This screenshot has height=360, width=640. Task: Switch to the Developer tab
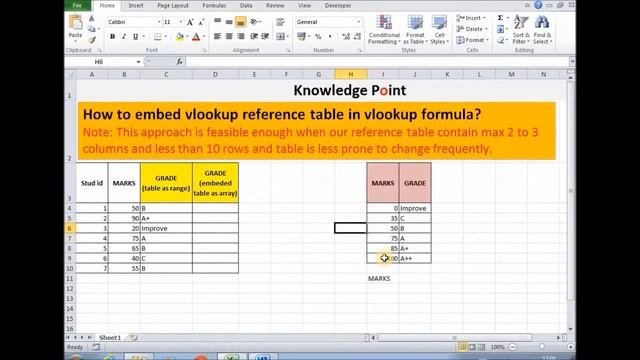pyautogui.click(x=338, y=6)
